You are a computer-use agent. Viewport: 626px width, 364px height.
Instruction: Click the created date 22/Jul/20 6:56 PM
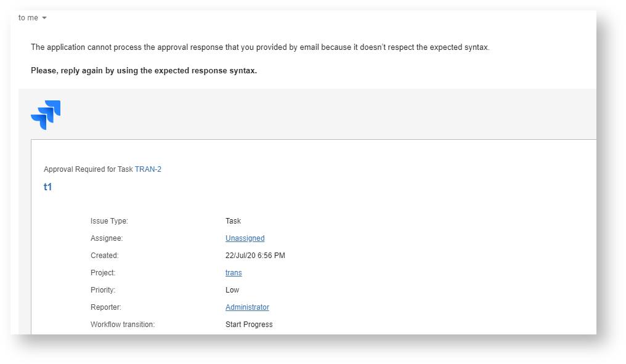(x=255, y=256)
